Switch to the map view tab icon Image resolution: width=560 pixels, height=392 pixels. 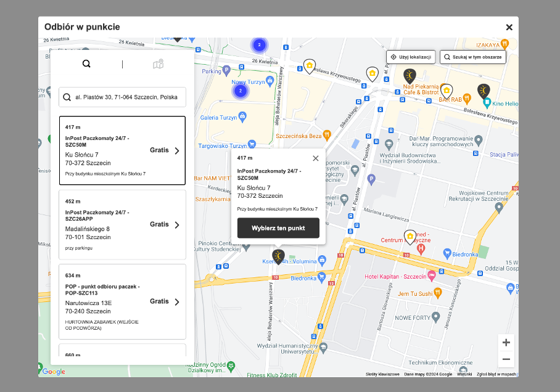click(159, 64)
